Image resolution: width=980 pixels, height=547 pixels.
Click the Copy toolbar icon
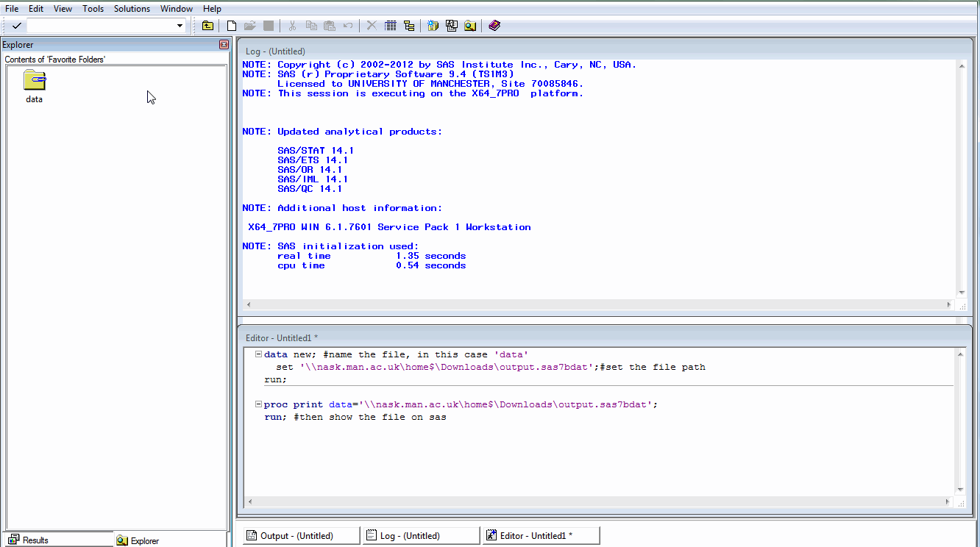click(x=311, y=25)
